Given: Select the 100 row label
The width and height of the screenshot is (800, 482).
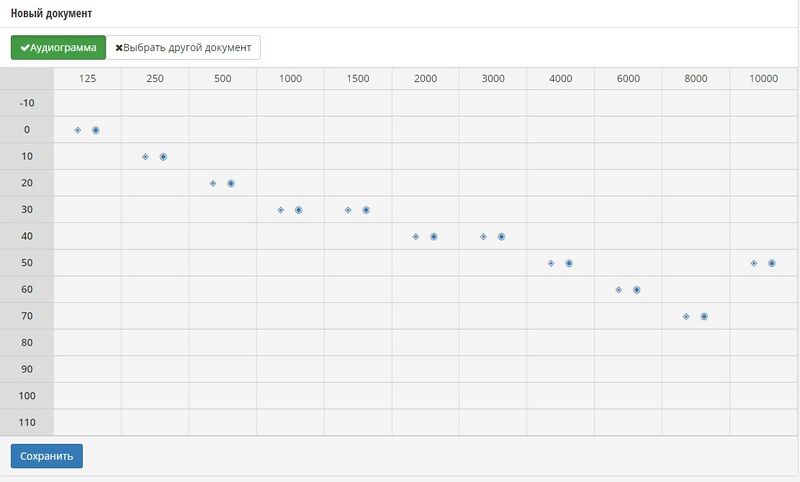Looking at the screenshot, I should click(x=27, y=396).
